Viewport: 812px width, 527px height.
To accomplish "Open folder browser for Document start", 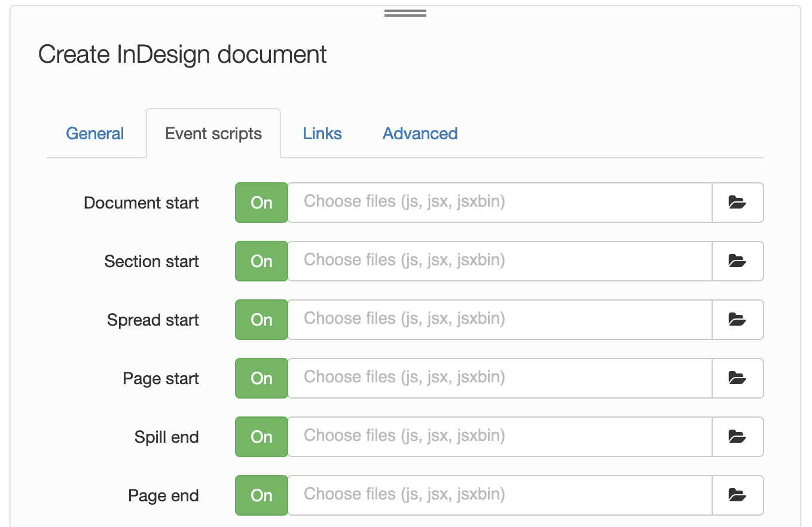I will point(738,203).
